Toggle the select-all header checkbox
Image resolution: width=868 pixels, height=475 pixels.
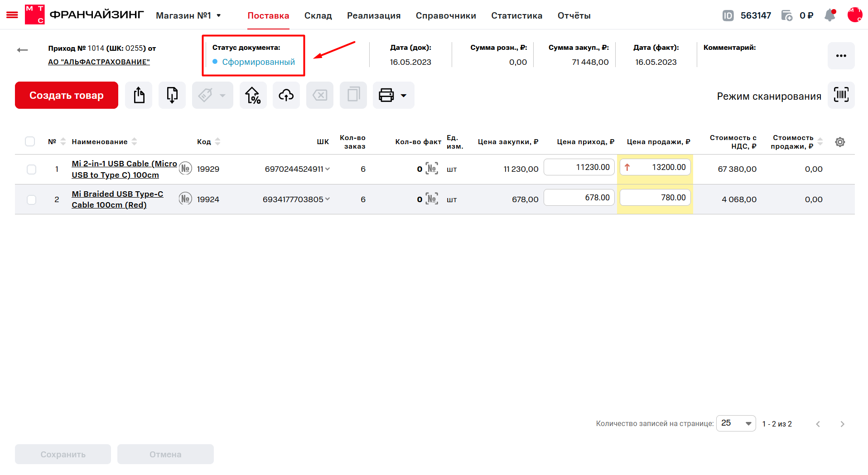[x=30, y=141]
